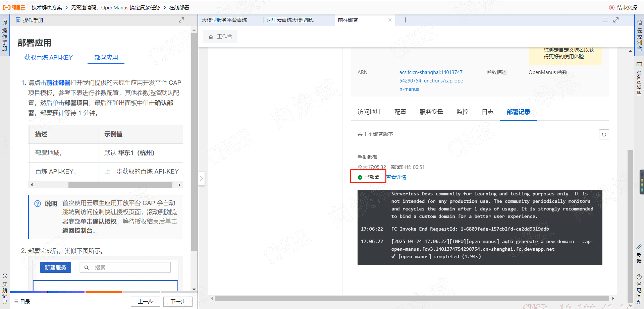Click the browser pane vertical scrollbar thumb
644x309 pixels.
[630, 226]
